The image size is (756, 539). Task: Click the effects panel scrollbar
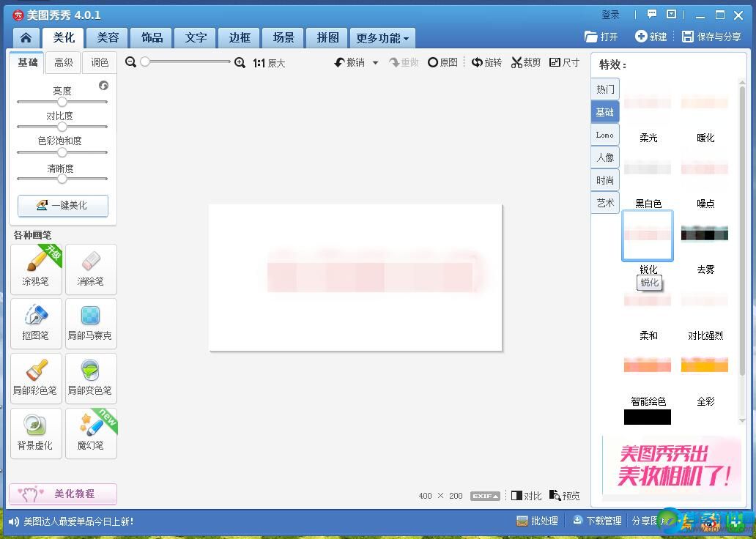coord(742,229)
